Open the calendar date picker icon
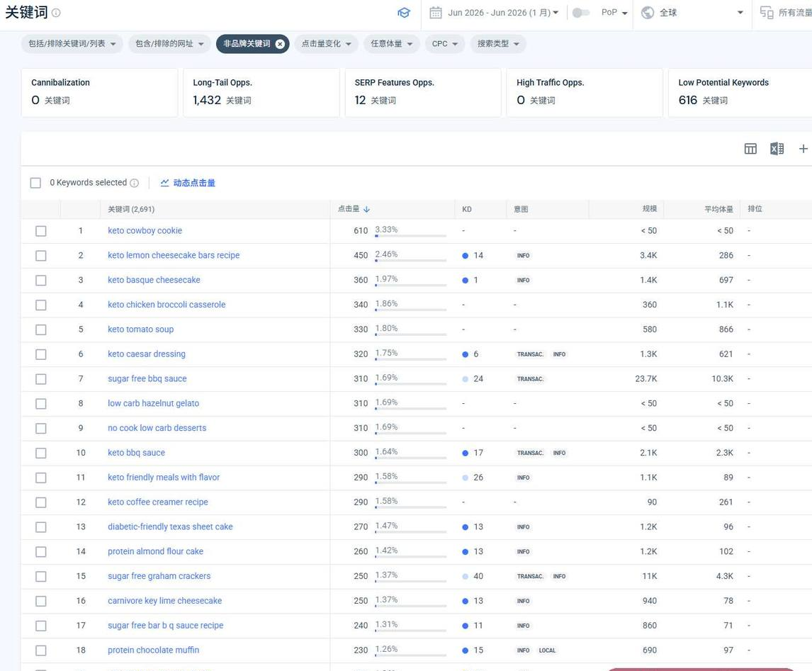Viewport: 812px width, 671px height. pos(436,13)
